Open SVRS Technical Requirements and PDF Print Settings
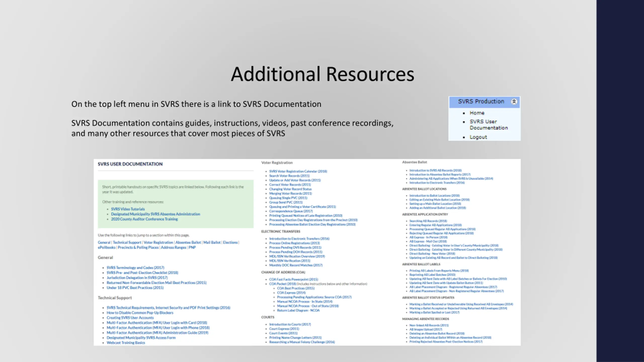Image resolution: width=644 pixels, height=362 pixels. [x=168, y=308]
